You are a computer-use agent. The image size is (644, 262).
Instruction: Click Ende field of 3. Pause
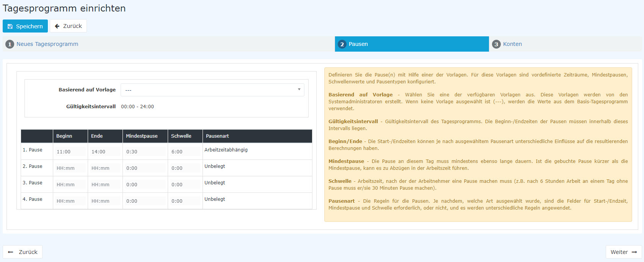[105, 185]
